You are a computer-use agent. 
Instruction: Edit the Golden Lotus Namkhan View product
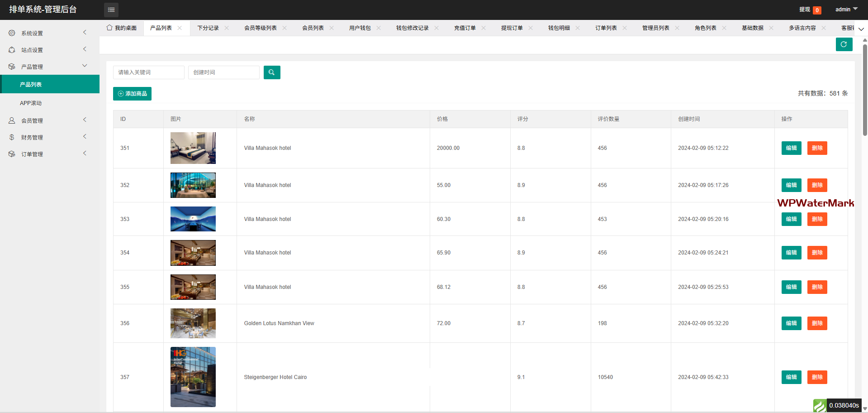pos(791,323)
